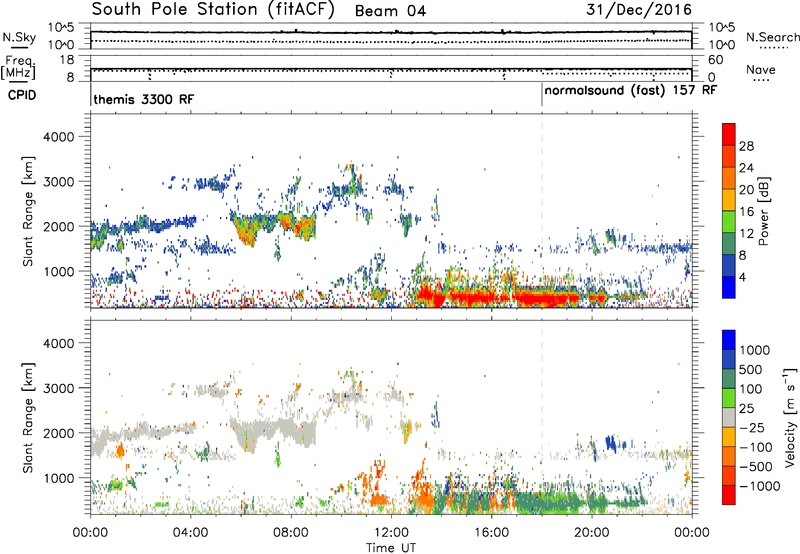
Task: Click the '12:00' time tick label
Action: [391, 533]
